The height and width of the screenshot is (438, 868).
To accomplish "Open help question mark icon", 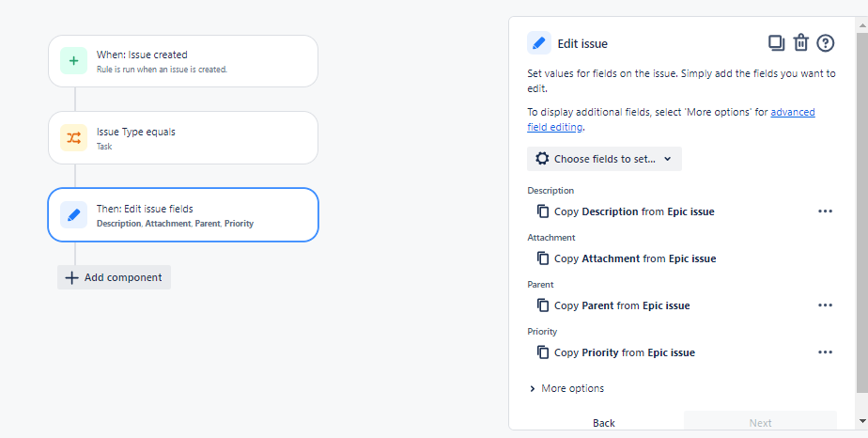I will point(826,43).
